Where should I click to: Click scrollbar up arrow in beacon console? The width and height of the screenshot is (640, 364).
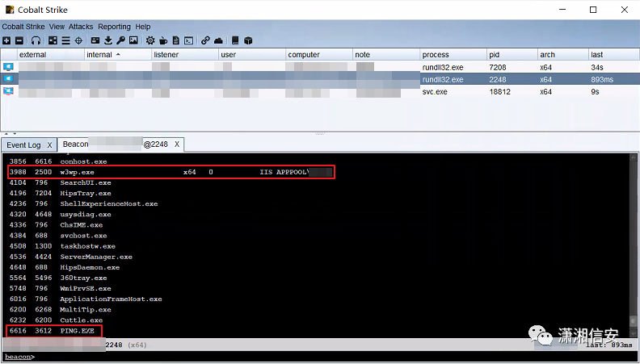pos(633,156)
